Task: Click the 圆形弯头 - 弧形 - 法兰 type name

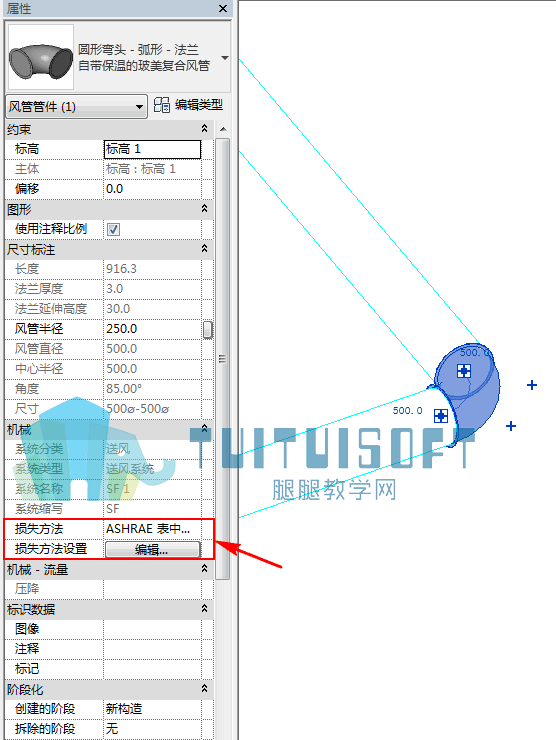Action: 138,50
